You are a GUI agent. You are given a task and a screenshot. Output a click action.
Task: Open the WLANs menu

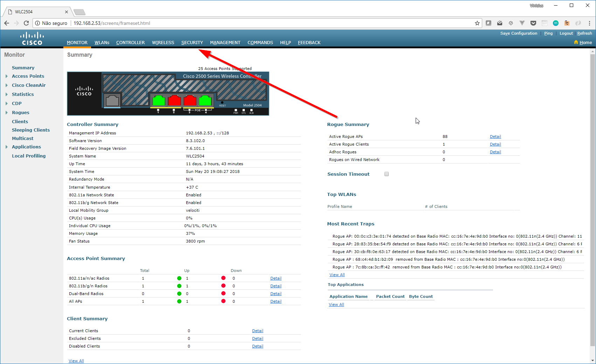click(x=102, y=43)
